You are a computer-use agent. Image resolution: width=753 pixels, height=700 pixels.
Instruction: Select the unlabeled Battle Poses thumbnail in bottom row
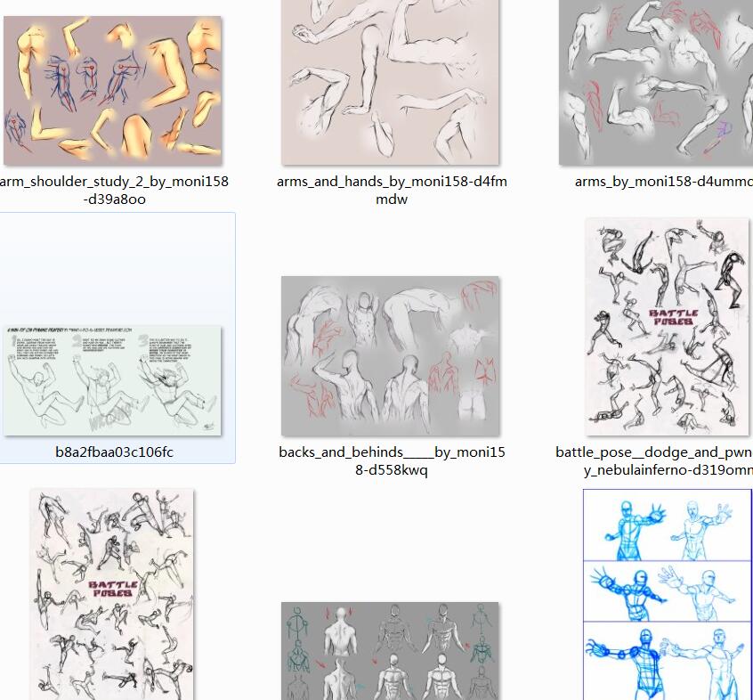tap(112, 594)
